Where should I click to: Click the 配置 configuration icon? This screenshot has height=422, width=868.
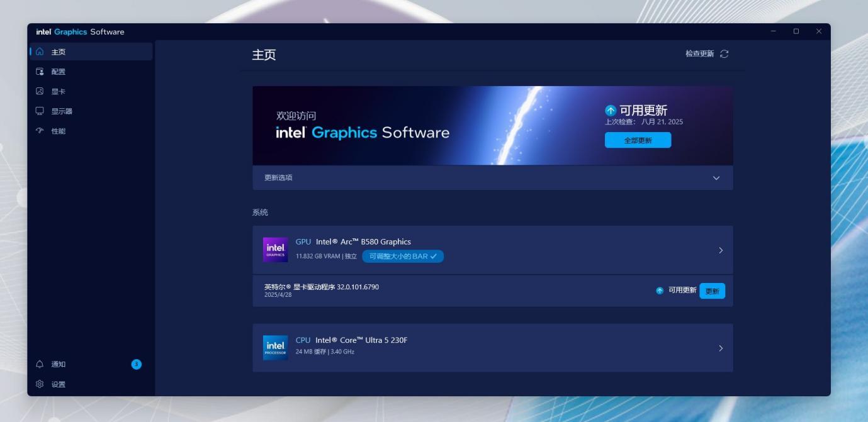pos(40,72)
